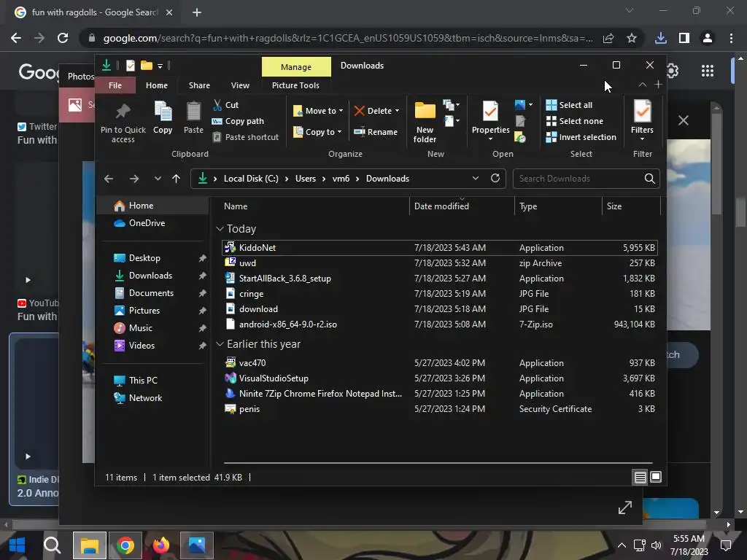Viewport: 747px width, 560px height.
Task: Switch to the Home ribbon tab
Action: [x=157, y=85]
